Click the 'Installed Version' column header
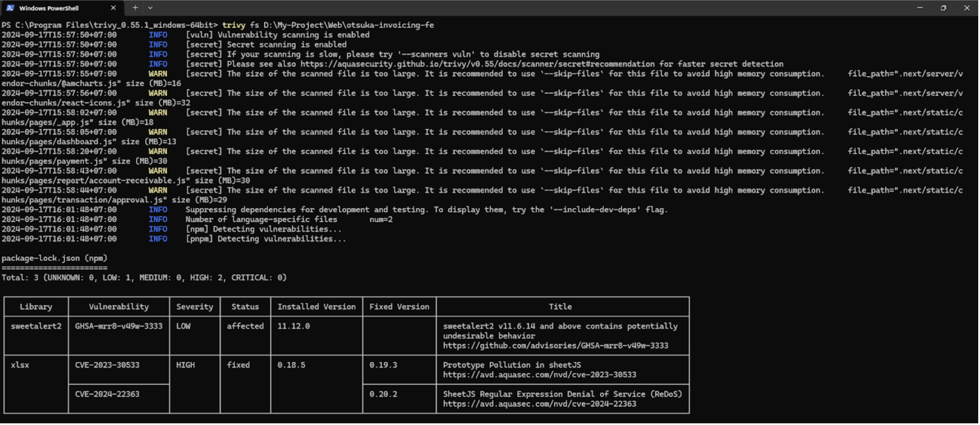Viewport: 980px width, 425px height. (x=316, y=307)
